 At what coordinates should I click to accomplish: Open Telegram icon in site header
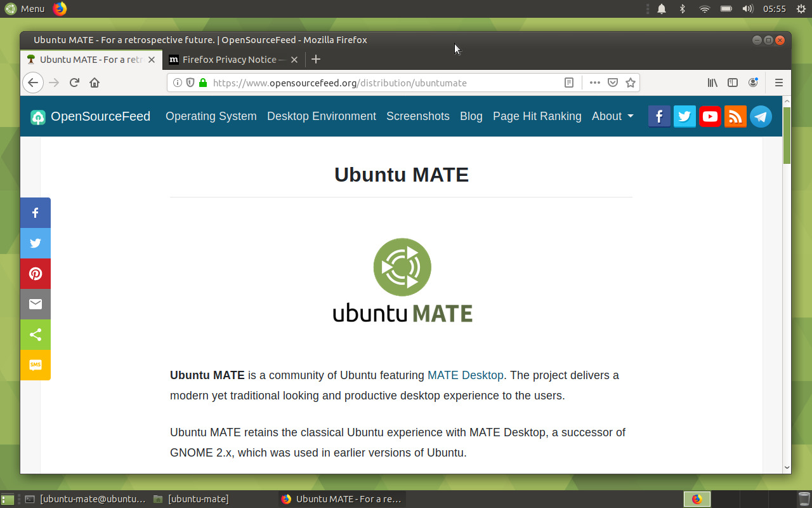[761, 116]
